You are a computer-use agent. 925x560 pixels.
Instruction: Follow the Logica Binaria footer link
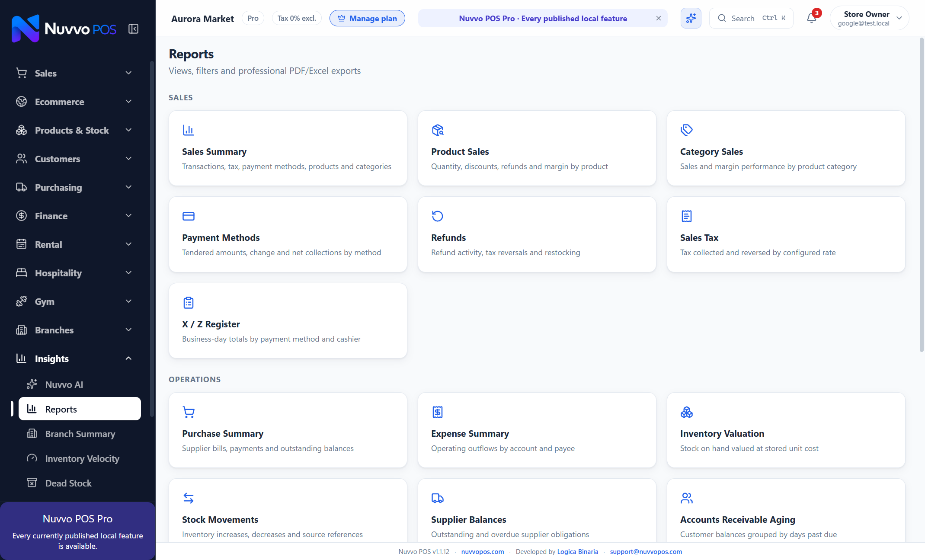tap(578, 552)
